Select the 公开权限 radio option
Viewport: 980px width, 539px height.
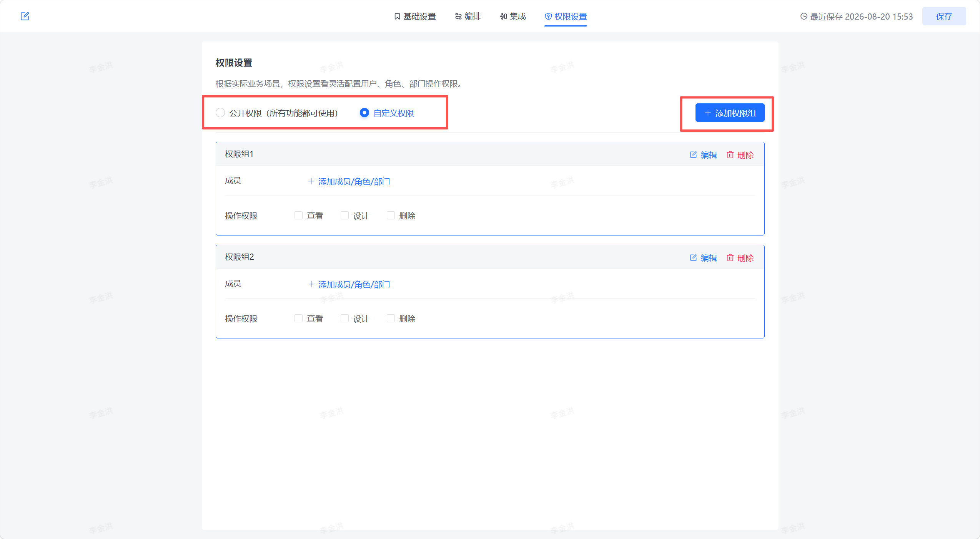coord(220,113)
